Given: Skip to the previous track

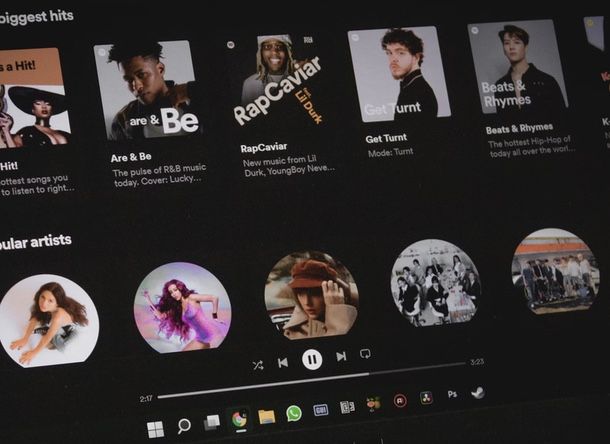Looking at the screenshot, I should point(283,362).
